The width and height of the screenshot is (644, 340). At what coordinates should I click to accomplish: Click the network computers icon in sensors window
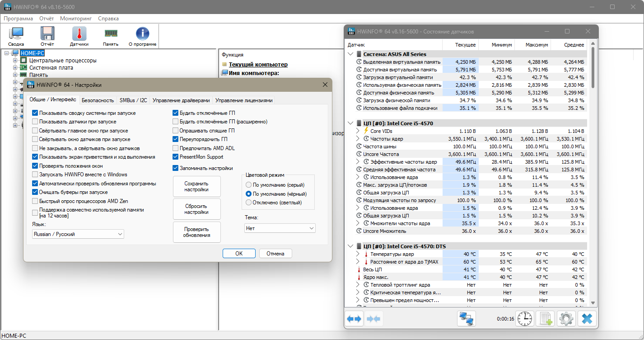[x=466, y=319]
